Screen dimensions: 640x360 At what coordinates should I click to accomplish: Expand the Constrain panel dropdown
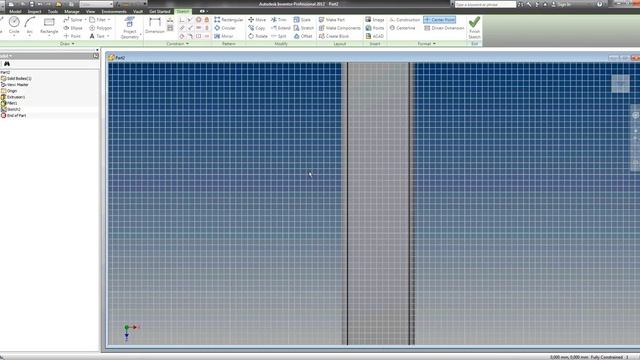[178, 44]
